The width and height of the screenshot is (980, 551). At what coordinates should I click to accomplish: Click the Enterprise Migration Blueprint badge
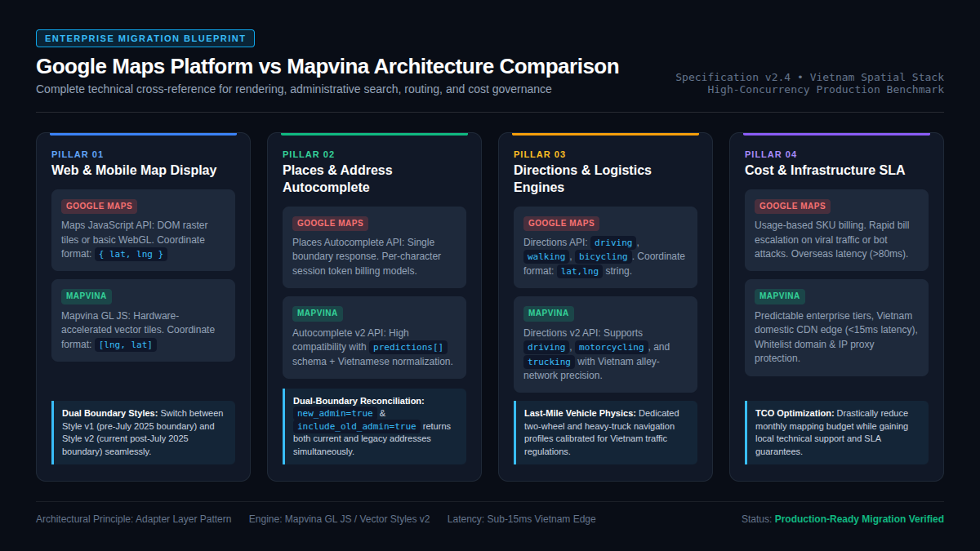point(145,38)
